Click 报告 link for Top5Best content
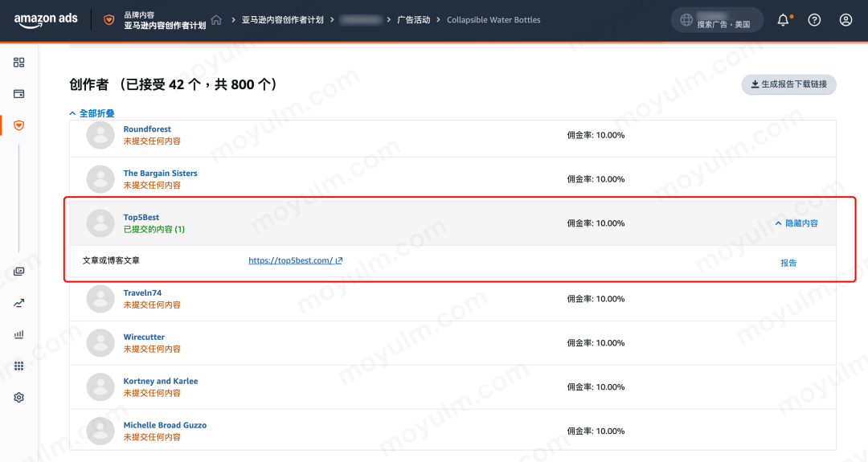The image size is (868, 462). pos(788,264)
